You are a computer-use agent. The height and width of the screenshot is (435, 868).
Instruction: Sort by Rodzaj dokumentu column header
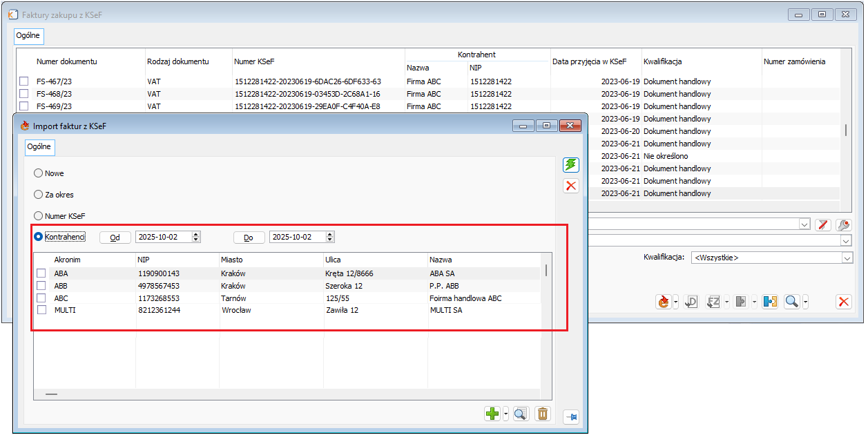click(x=177, y=61)
